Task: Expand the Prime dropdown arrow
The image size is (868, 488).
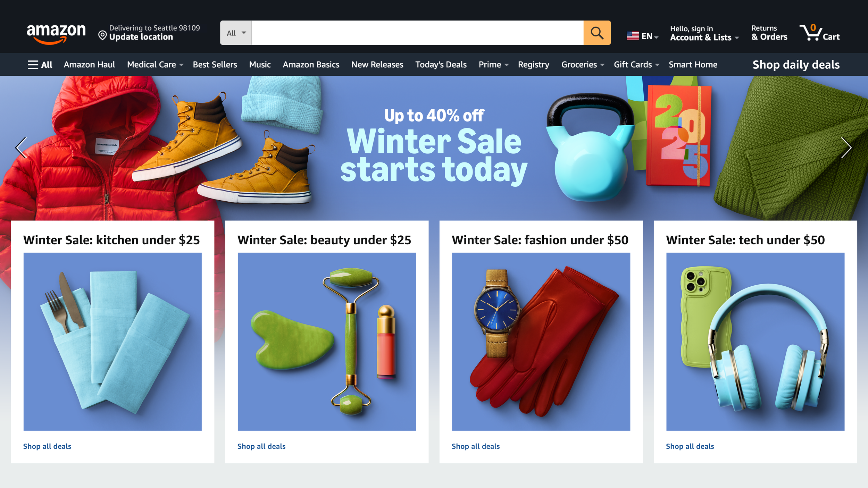Action: tap(507, 65)
